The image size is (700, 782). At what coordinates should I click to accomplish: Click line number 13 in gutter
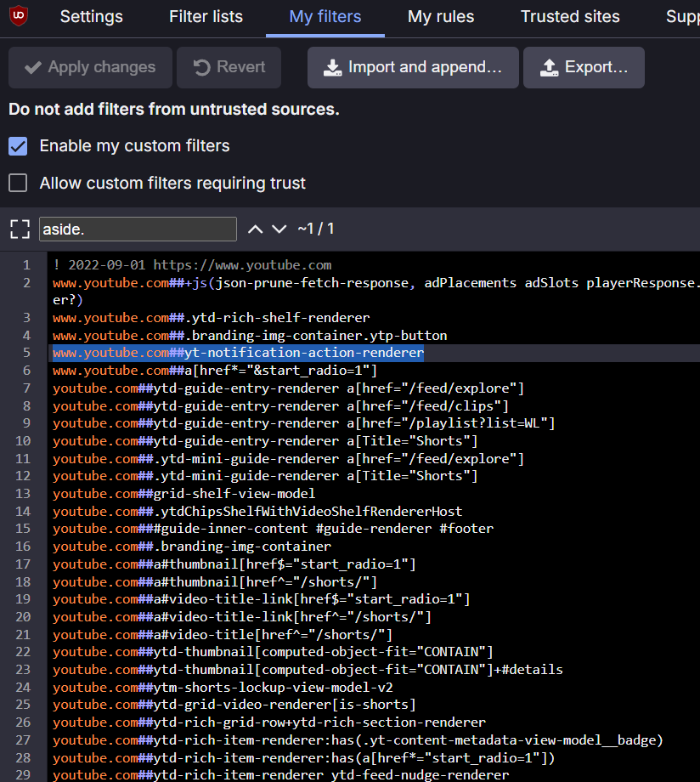[x=23, y=494]
